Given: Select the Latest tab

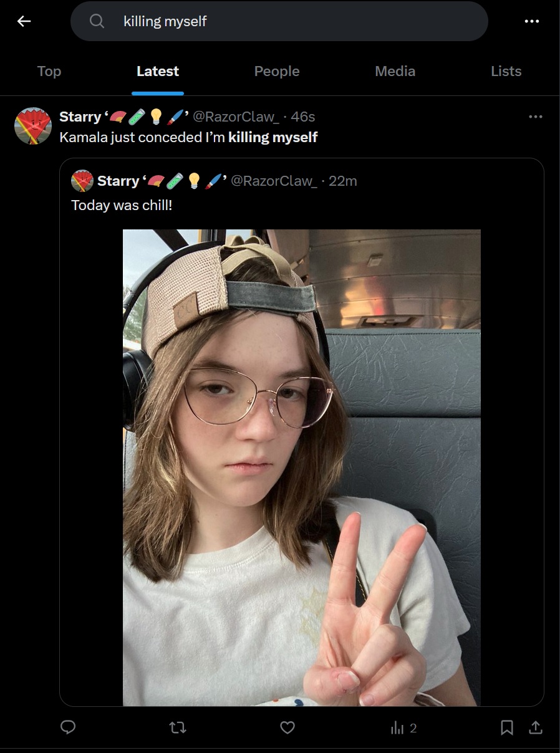Looking at the screenshot, I should click(158, 71).
